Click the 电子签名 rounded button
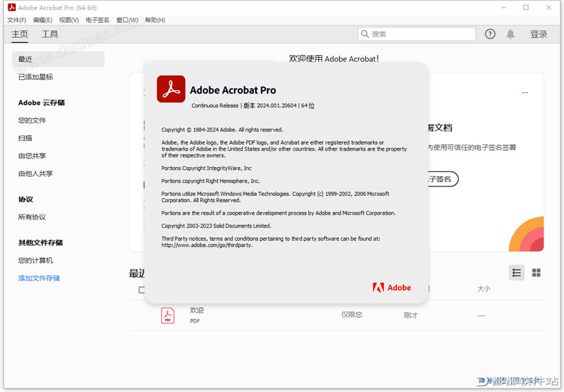Image resolution: width=564 pixels, height=392 pixels. pyautogui.click(x=443, y=179)
